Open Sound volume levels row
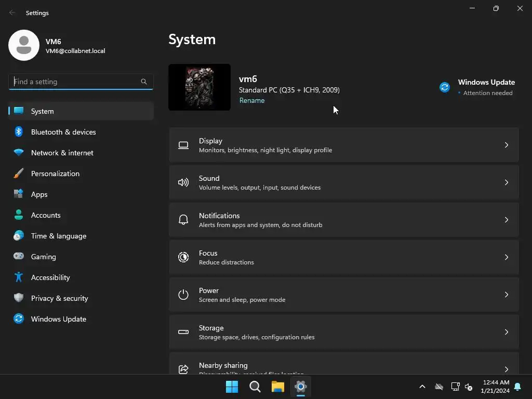 pyautogui.click(x=344, y=182)
